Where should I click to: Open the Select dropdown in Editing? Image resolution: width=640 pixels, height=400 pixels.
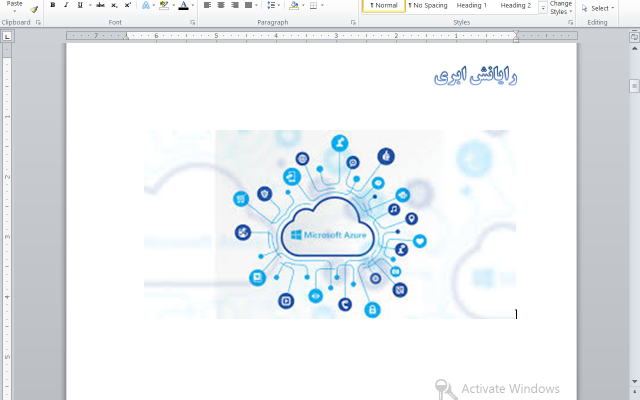click(x=598, y=8)
